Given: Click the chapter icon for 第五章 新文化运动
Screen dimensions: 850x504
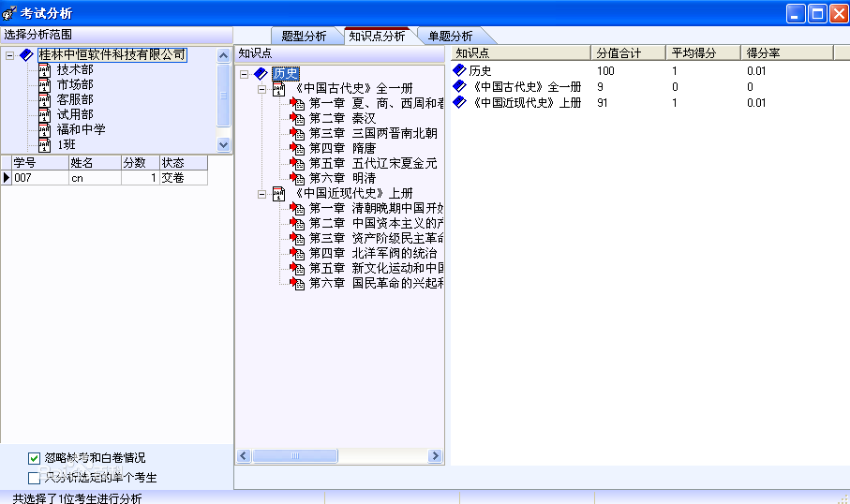Looking at the screenshot, I should tap(297, 268).
